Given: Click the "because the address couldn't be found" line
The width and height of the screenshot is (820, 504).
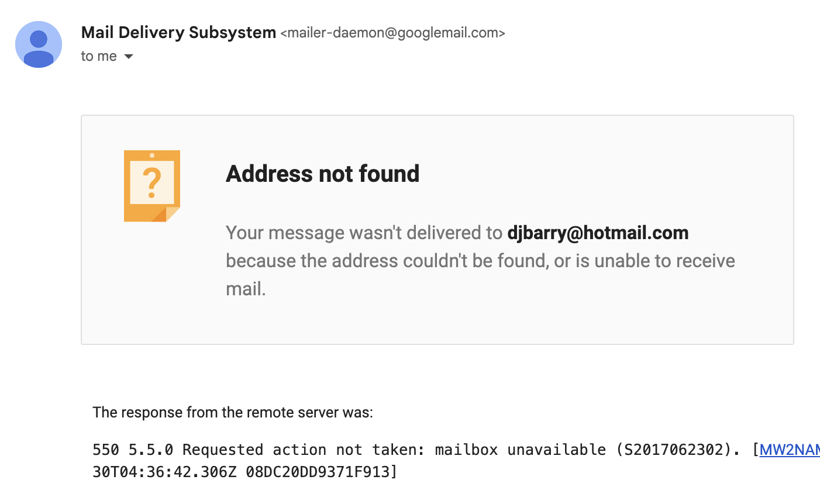Looking at the screenshot, I should click(x=386, y=261).
